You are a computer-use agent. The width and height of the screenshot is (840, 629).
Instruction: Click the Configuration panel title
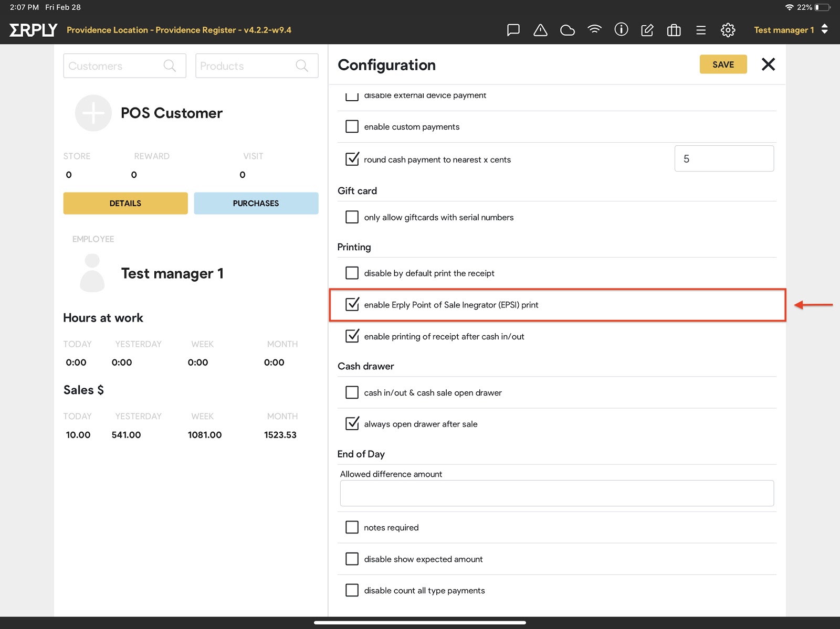[386, 65]
